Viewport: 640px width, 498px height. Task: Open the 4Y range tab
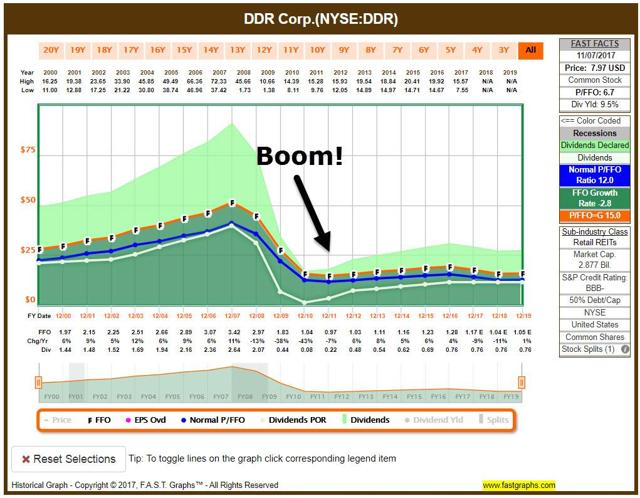click(477, 50)
